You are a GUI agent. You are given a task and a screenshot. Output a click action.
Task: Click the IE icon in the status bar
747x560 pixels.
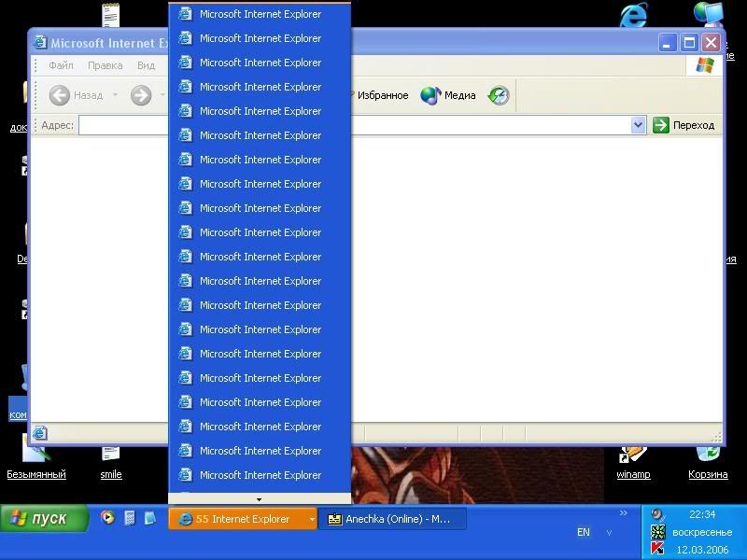(39, 433)
